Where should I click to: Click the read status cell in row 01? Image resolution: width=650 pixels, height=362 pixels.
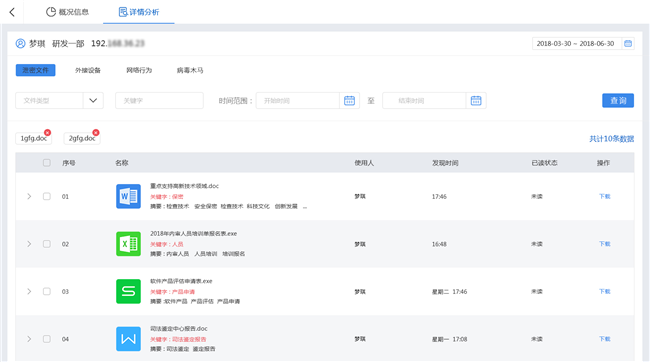click(x=537, y=196)
